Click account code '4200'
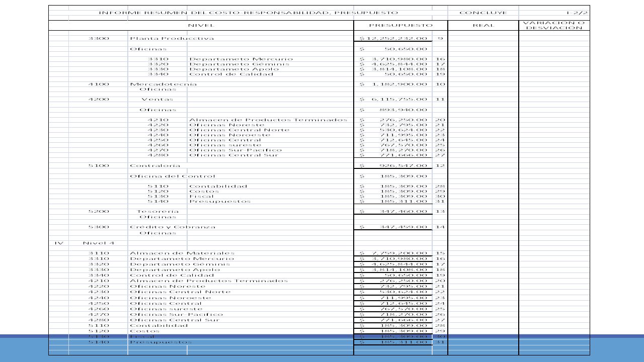This screenshot has width=644, height=362. point(99,100)
